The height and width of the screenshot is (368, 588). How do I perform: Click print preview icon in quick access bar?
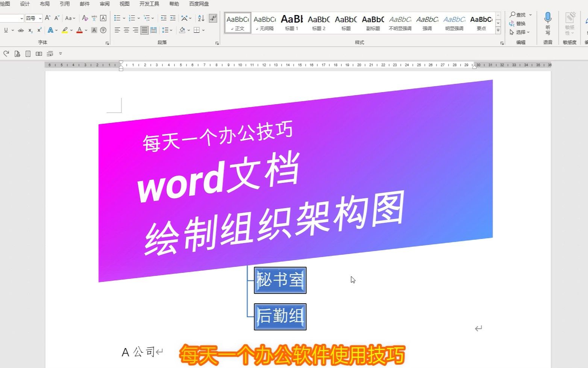pyautogui.click(x=17, y=54)
